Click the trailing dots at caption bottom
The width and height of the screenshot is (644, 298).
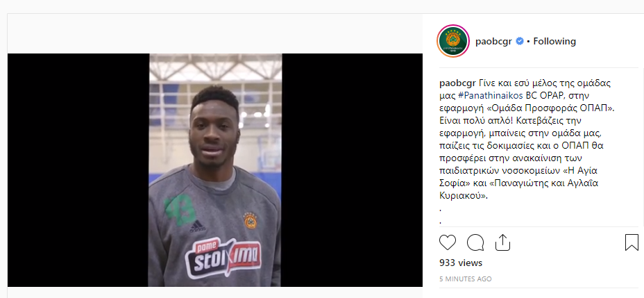(440, 216)
